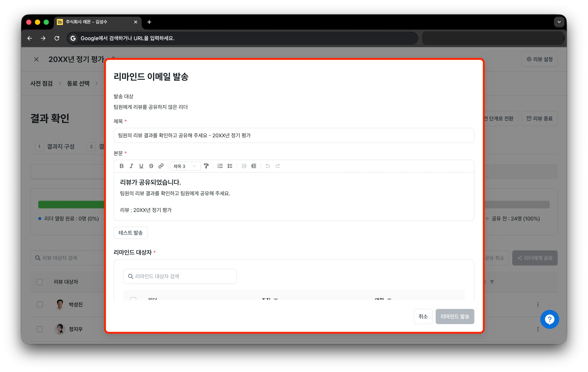The width and height of the screenshot is (588, 372).
Task: Click the format painter icon in toolbar
Action: click(x=206, y=166)
